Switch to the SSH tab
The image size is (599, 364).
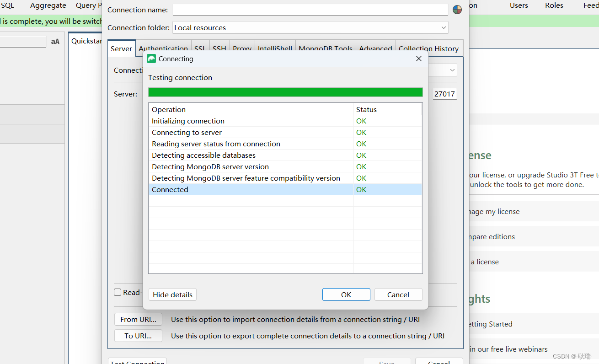(219, 48)
